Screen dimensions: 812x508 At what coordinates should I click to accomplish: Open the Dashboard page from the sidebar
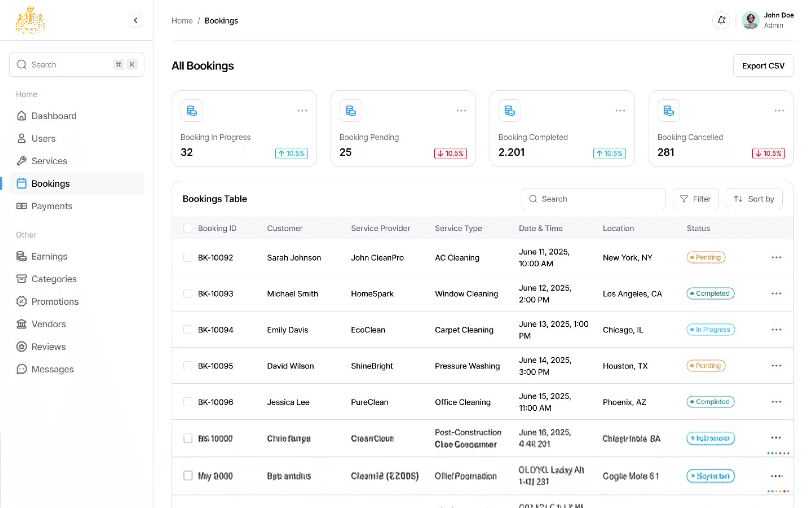pyautogui.click(x=77, y=116)
